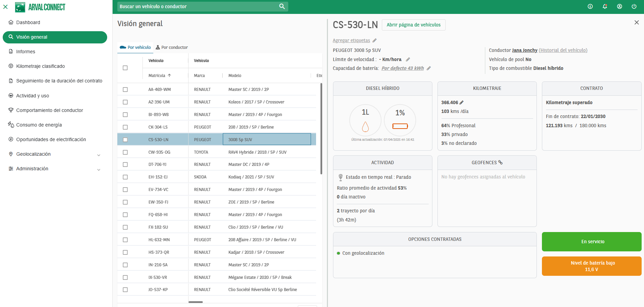644x307 pixels.
Task: Click the En servicio green button
Action: (591, 242)
